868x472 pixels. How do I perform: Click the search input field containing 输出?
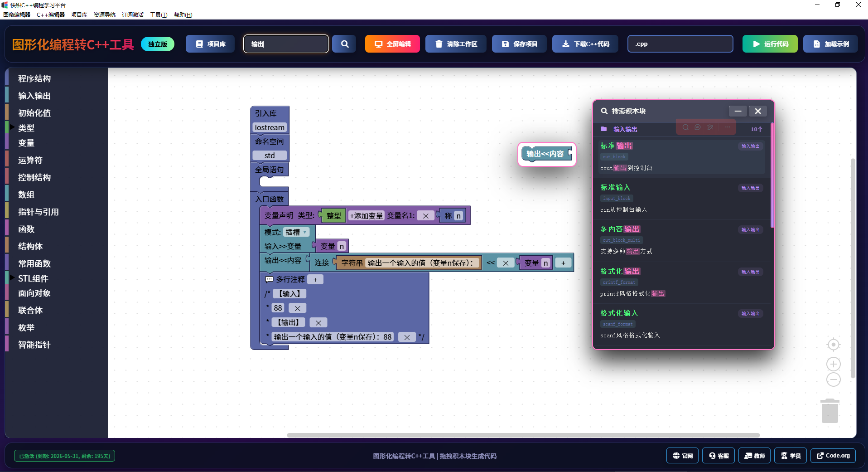[285, 44]
